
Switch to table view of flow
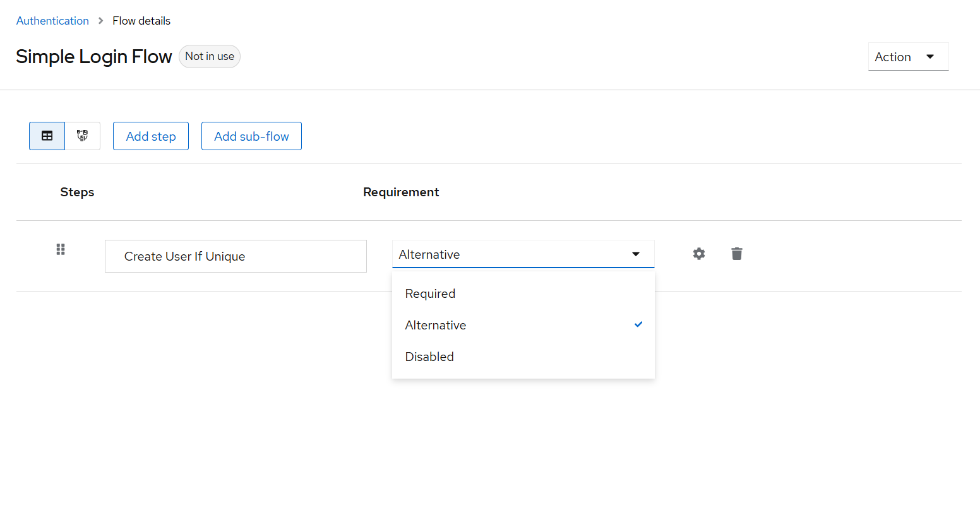(47, 136)
